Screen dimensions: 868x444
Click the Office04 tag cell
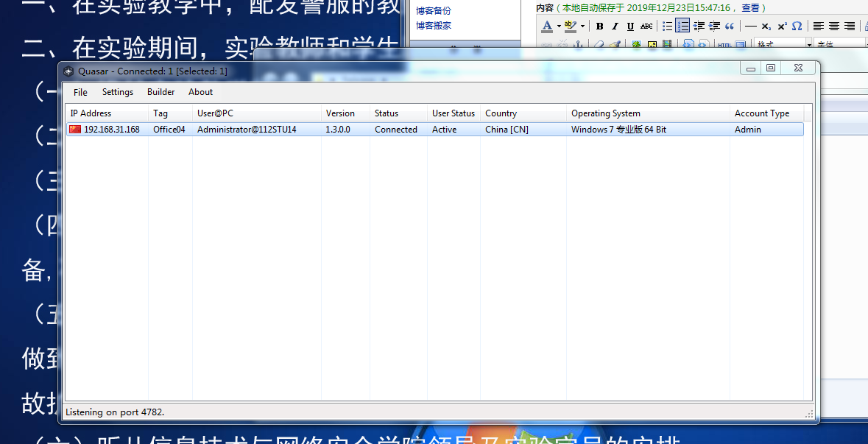point(169,130)
